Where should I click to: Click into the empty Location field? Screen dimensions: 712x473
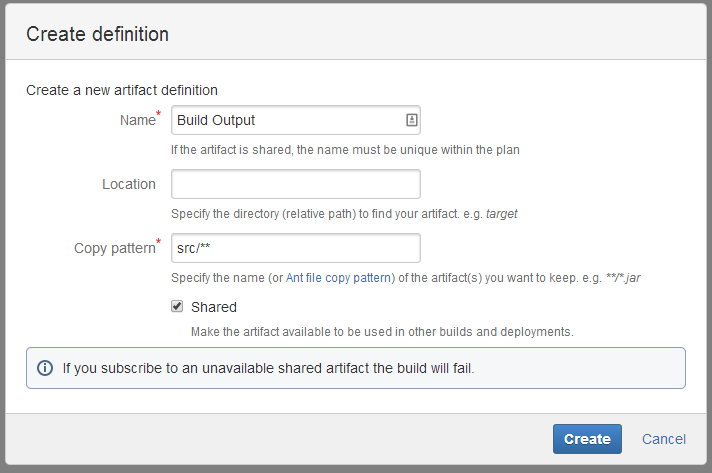pyautogui.click(x=295, y=184)
